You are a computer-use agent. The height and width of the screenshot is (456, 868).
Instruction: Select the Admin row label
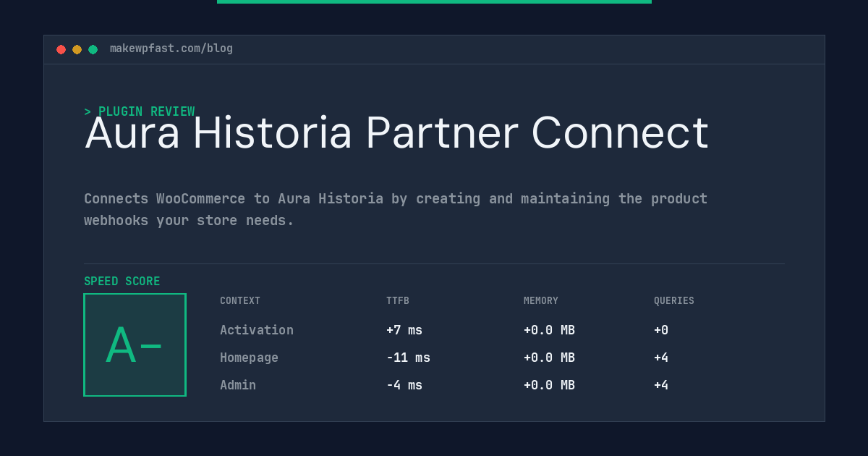(x=238, y=385)
